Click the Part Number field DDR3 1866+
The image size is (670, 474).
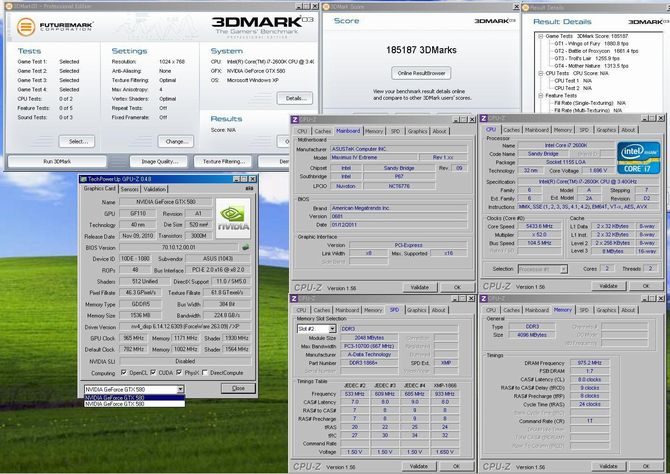370,363
